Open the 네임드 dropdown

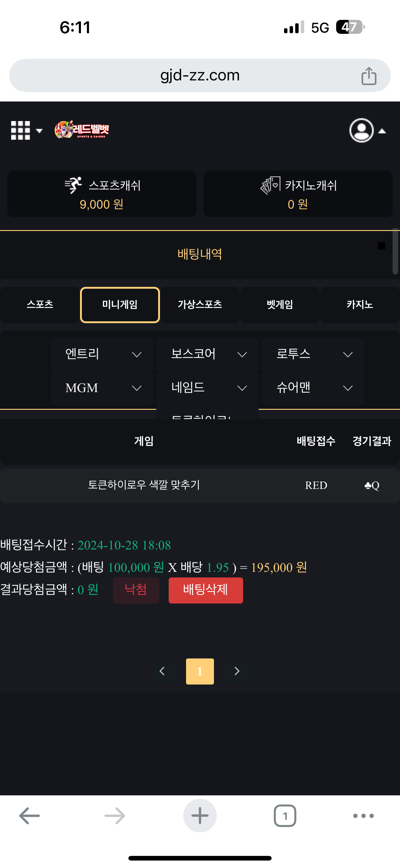pyautogui.click(x=207, y=388)
